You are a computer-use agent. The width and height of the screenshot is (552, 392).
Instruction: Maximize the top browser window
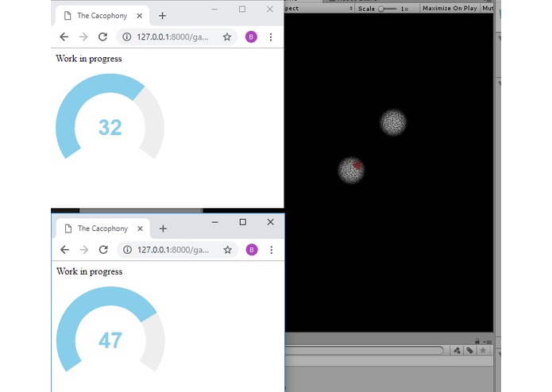242,10
